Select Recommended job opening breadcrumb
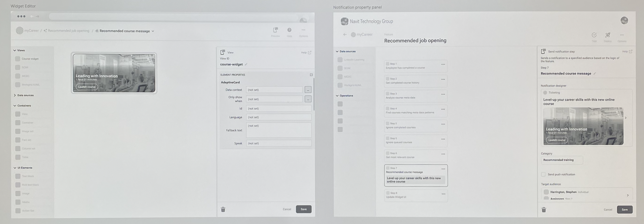Screen dimensions: 644x224 (x=68, y=31)
